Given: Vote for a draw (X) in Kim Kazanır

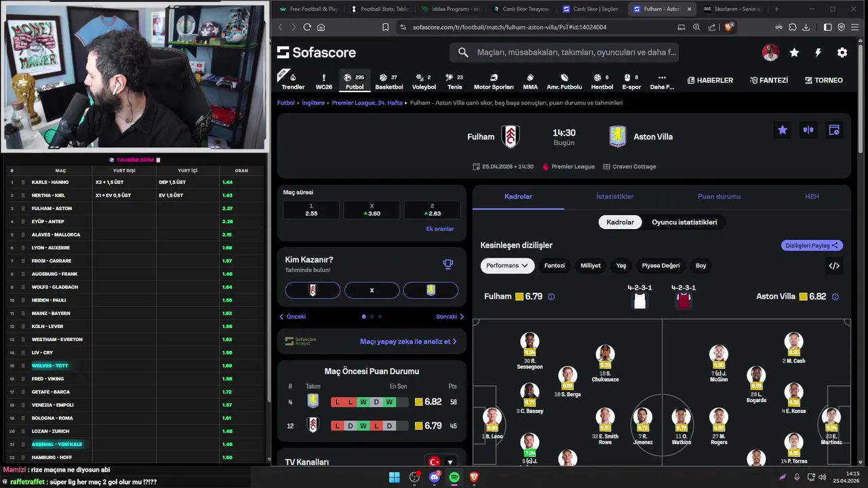Looking at the screenshot, I should tap(372, 290).
